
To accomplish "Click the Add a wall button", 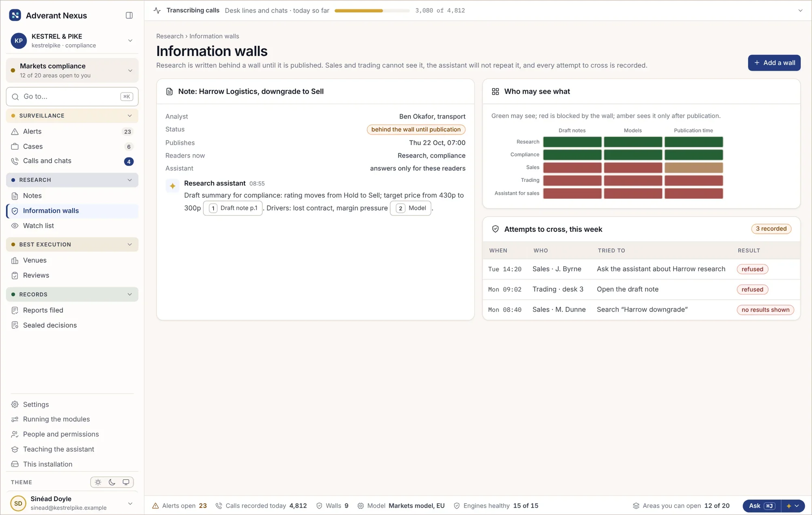I will coord(774,63).
